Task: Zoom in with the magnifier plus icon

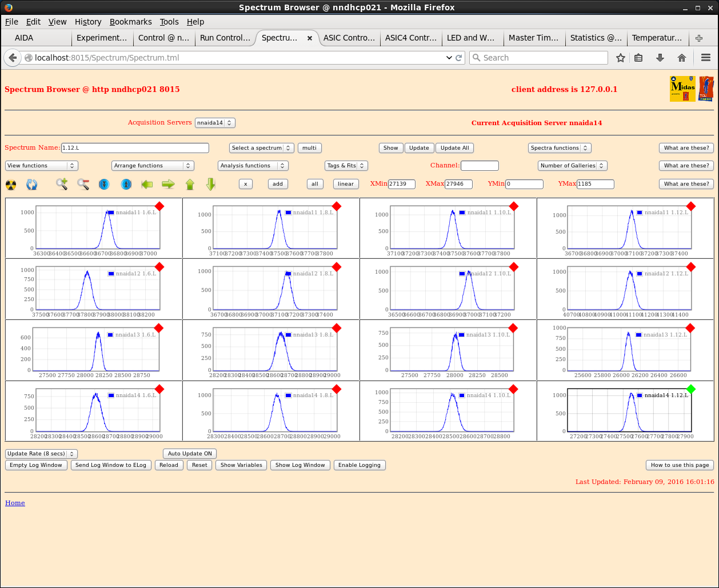Action: click(x=62, y=184)
